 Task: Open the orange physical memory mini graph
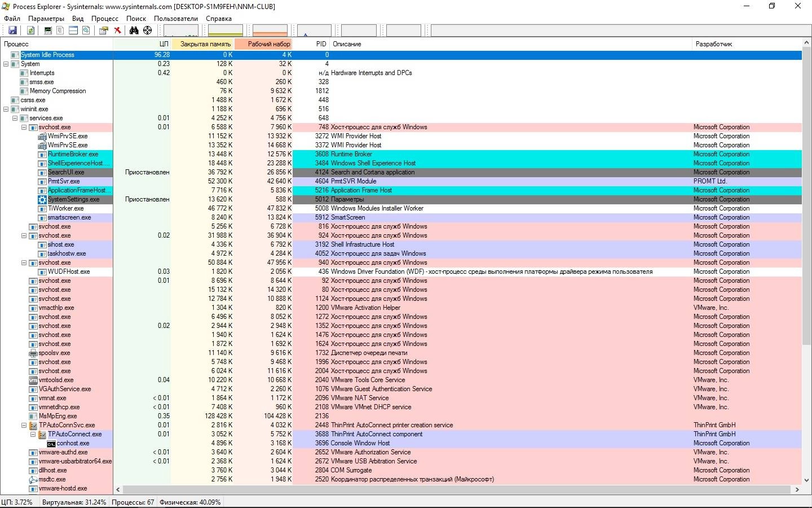[x=270, y=30]
